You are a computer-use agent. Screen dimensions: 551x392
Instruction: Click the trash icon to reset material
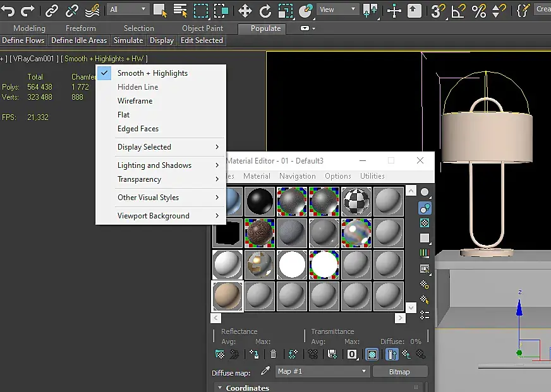pyautogui.click(x=273, y=354)
